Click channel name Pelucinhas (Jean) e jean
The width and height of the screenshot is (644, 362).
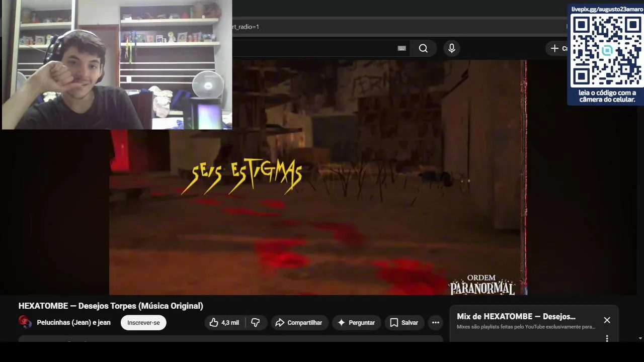[73, 323]
